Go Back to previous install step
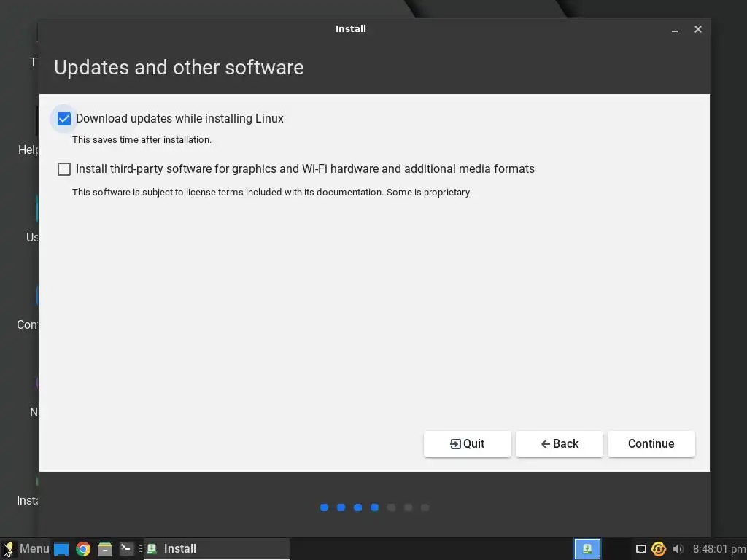 [x=560, y=444]
